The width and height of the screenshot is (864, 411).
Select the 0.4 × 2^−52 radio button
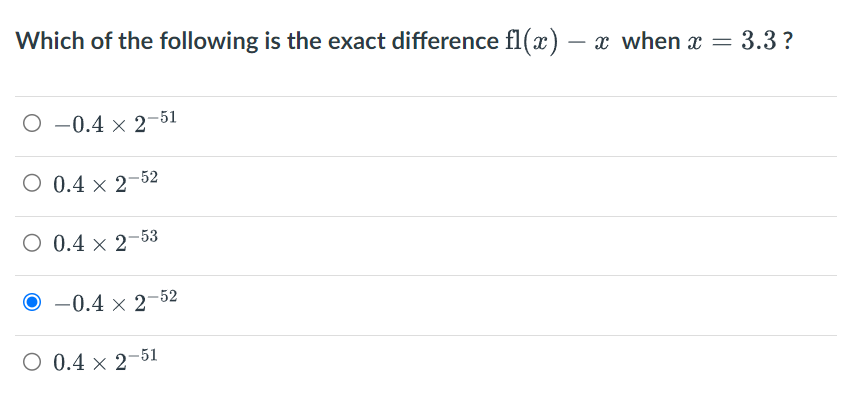coord(33,185)
